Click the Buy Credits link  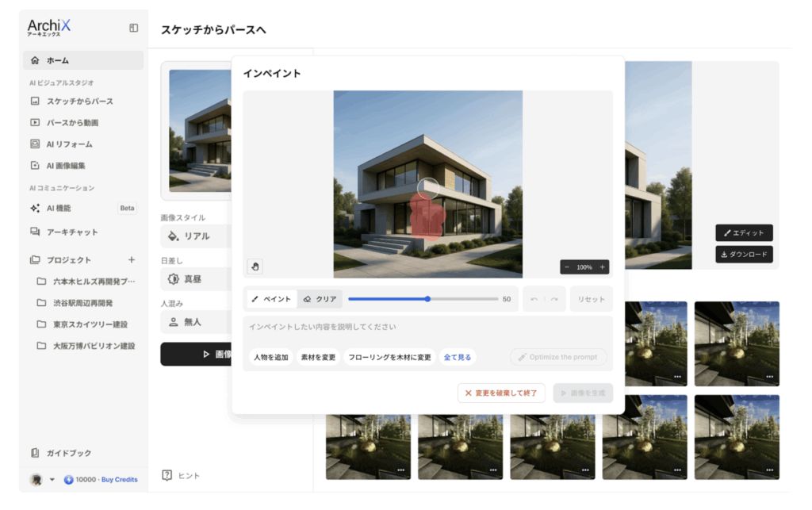120,479
